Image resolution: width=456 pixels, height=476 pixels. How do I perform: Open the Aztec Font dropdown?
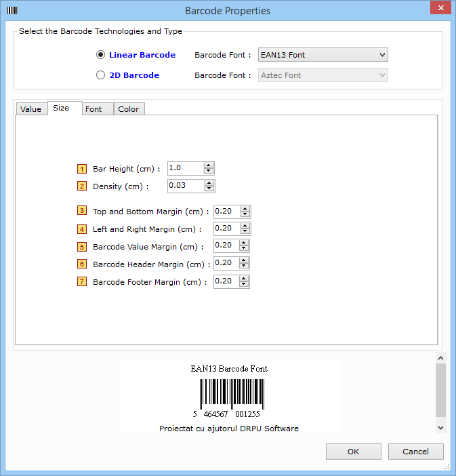click(323, 75)
